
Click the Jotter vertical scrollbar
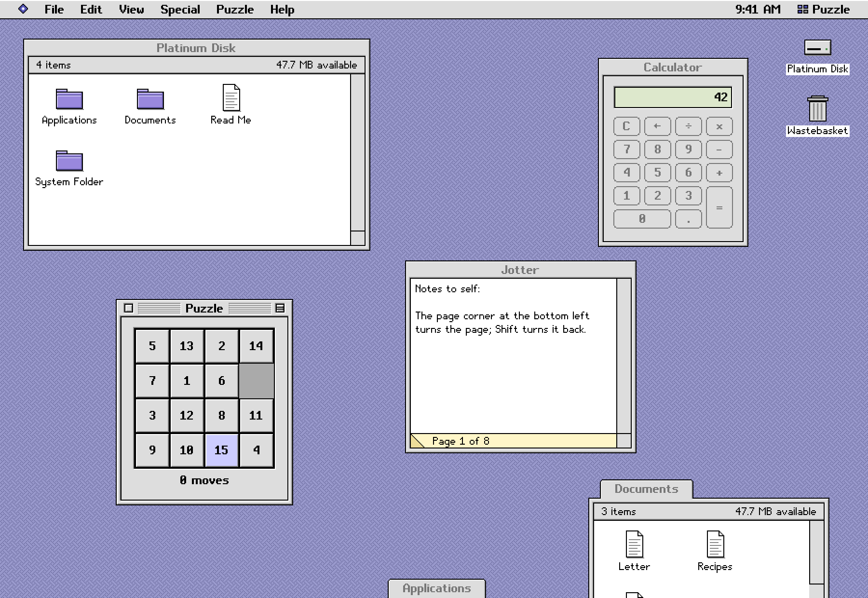[624, 356]
